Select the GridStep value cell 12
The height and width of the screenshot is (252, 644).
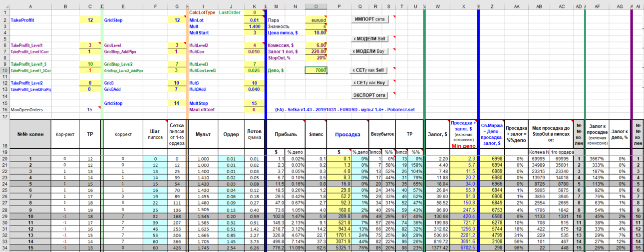(x=177, y=19)
